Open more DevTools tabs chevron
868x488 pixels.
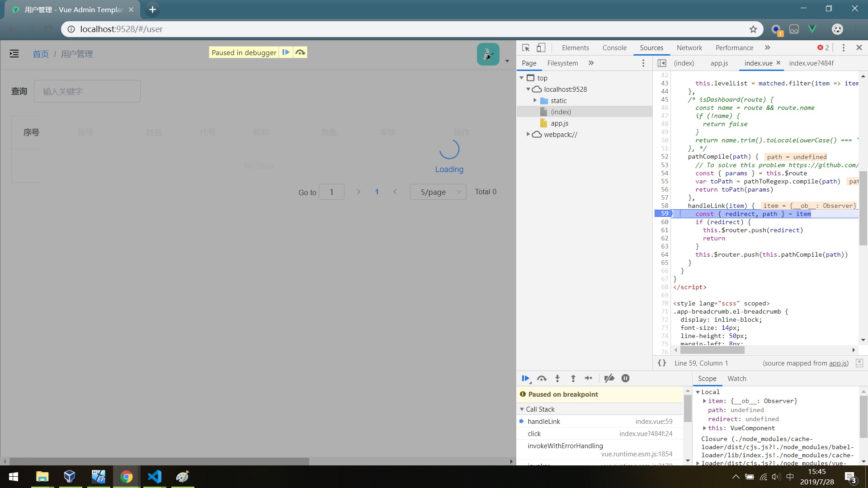767,47
